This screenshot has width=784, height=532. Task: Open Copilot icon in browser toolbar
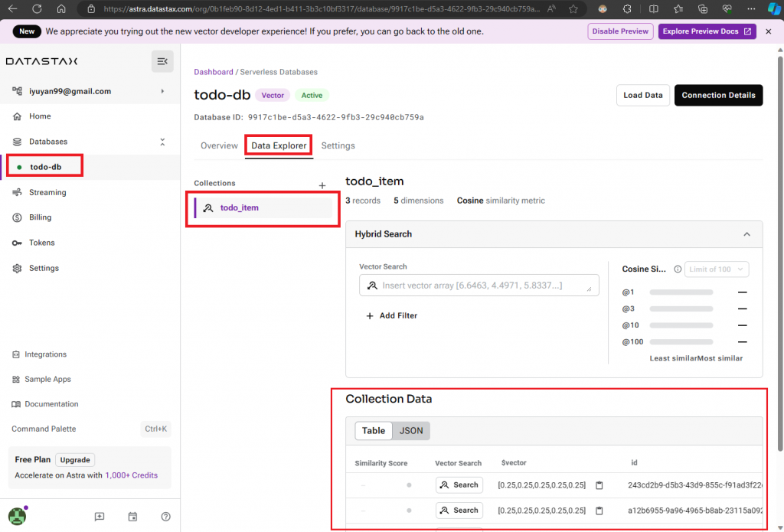click(775, 8)
